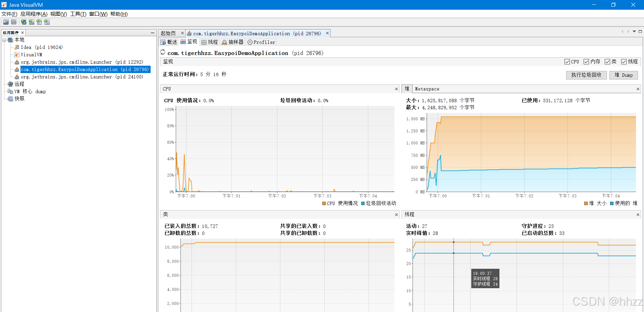Uncheck the 线程 checkbox
The image size is (644, 312).
[624, 62]
